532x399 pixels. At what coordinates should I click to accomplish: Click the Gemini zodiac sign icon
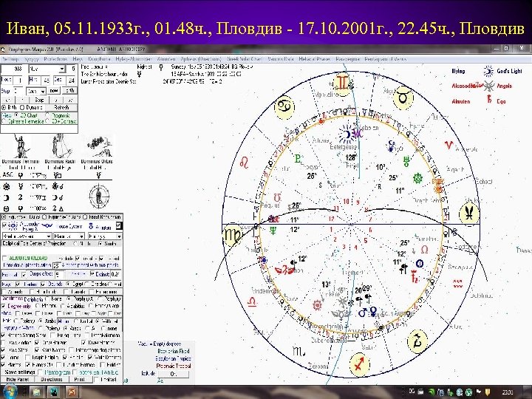[342, 83]
